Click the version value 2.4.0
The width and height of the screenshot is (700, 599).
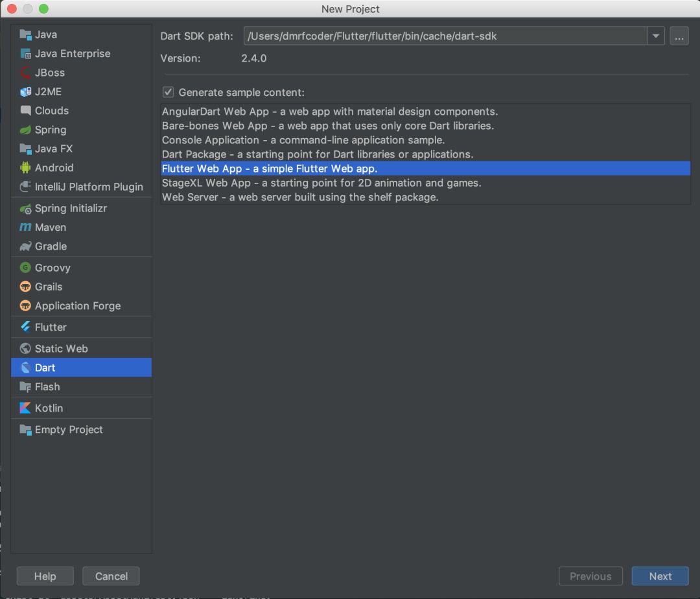[254, 58]
